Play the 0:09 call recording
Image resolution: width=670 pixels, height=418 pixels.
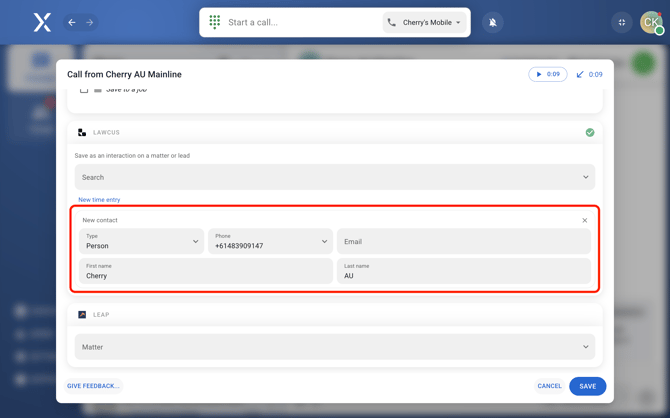point(547,74)
